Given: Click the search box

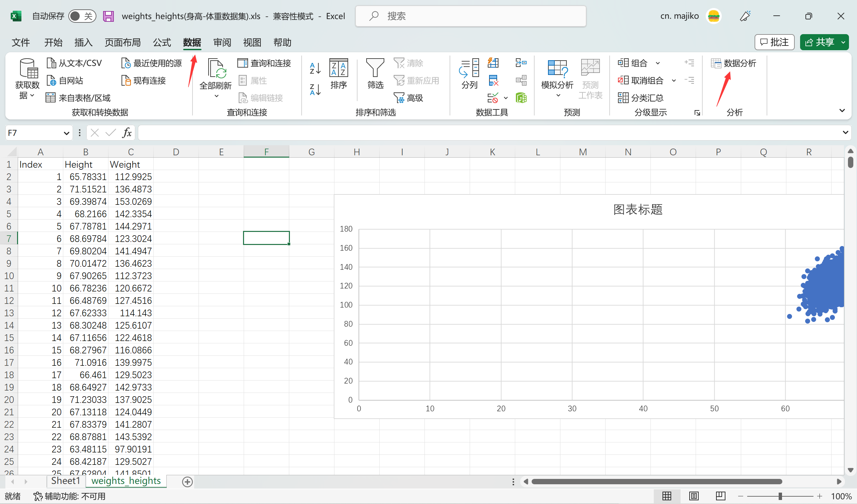Looking at the screenshot, I should pos(471,16).
